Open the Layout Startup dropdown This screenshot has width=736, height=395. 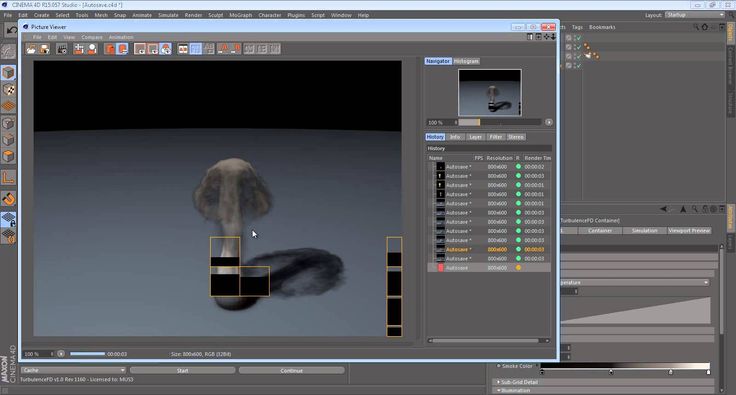(x=695, y=15)
